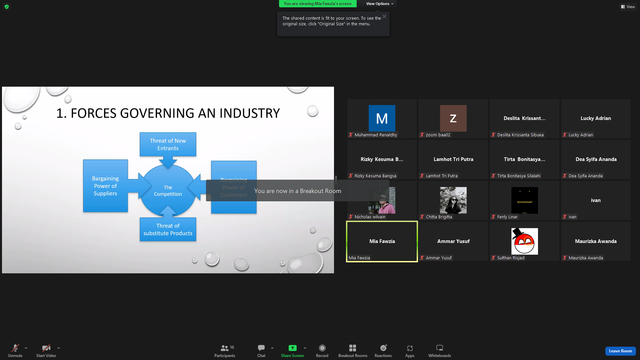640x360 pixels.
Task: Select Tirta Bonitasya Silalahi's video tile
Action: pos(524,160)
